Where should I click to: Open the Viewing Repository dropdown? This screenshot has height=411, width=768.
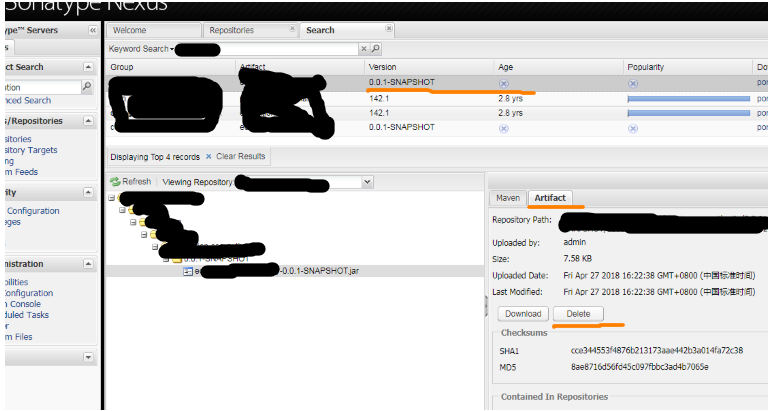coord(367,182)
